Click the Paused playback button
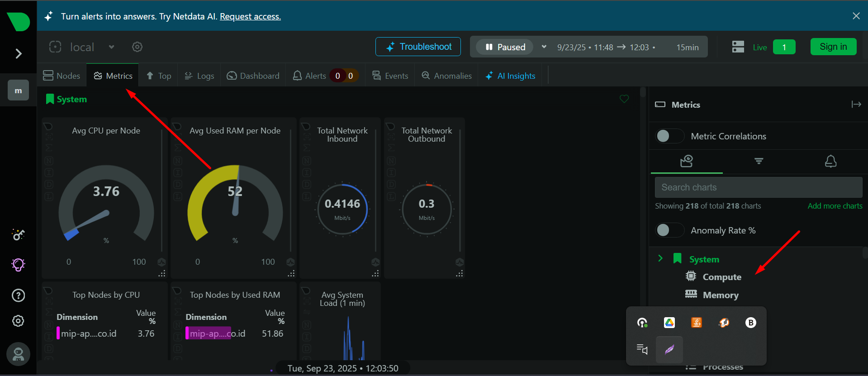Image resolution: width=868 pixels, height=376 pixels. 505,47
